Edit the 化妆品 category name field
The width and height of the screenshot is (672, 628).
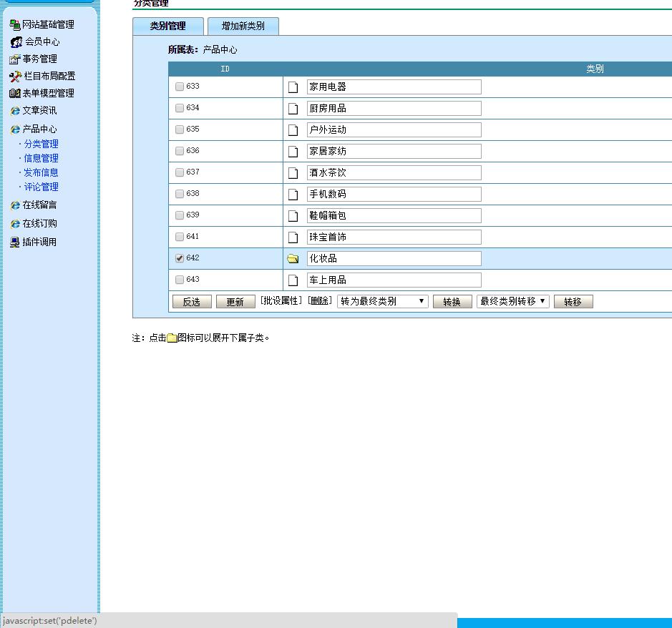pos(394,258)
